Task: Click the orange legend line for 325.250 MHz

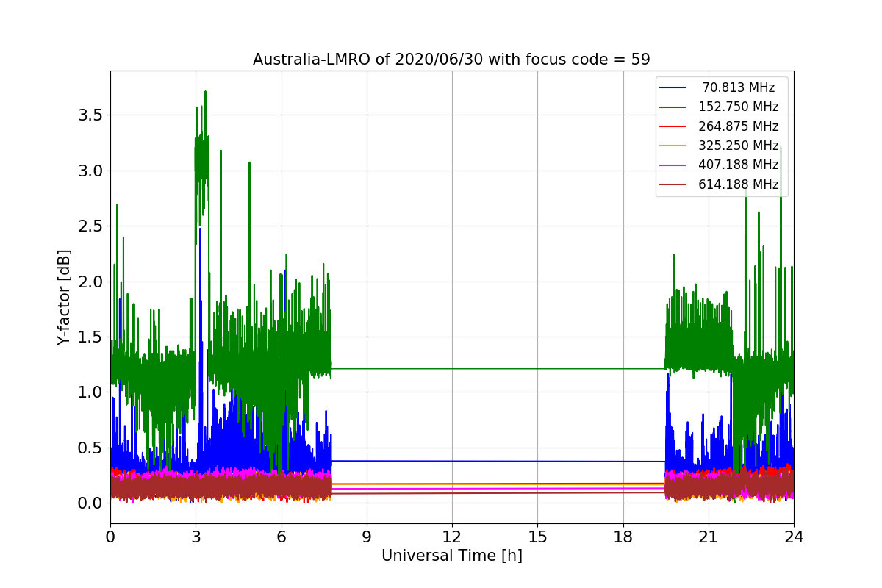Action: (x=673, y=146)
